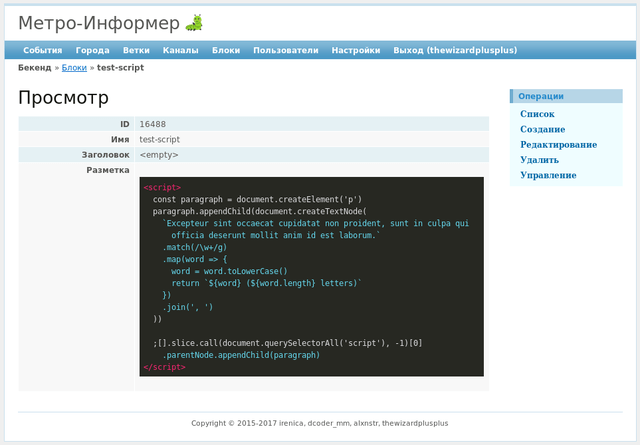
Task: Open the Метро-Информер site title
Action: pyautogui.click(x=99, y=23)
